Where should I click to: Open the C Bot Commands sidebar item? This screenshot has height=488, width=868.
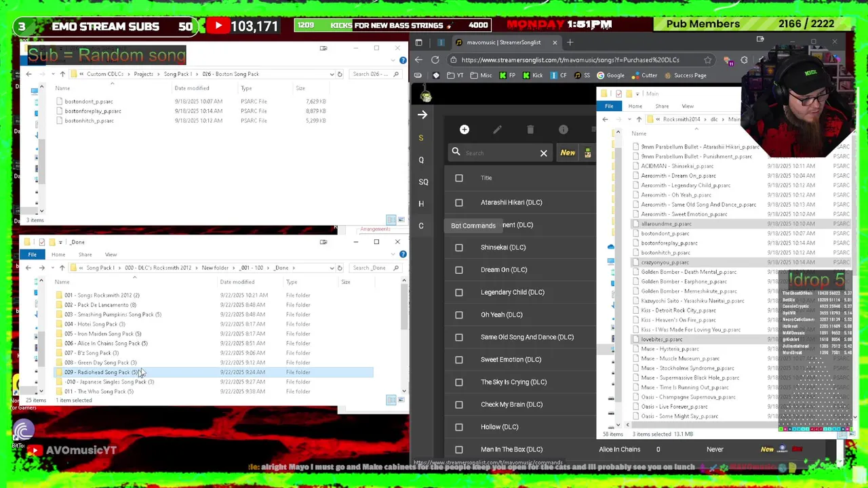tap(420, 226)
